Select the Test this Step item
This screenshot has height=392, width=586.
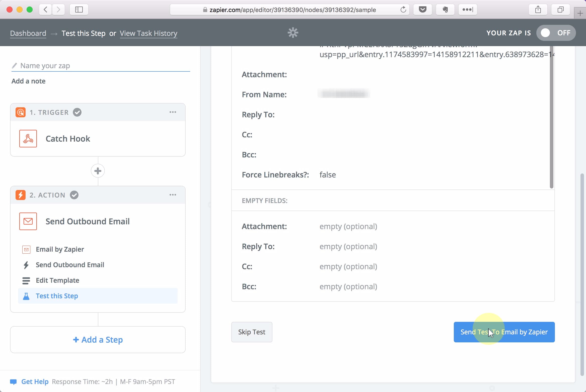[x=98, y=296]
